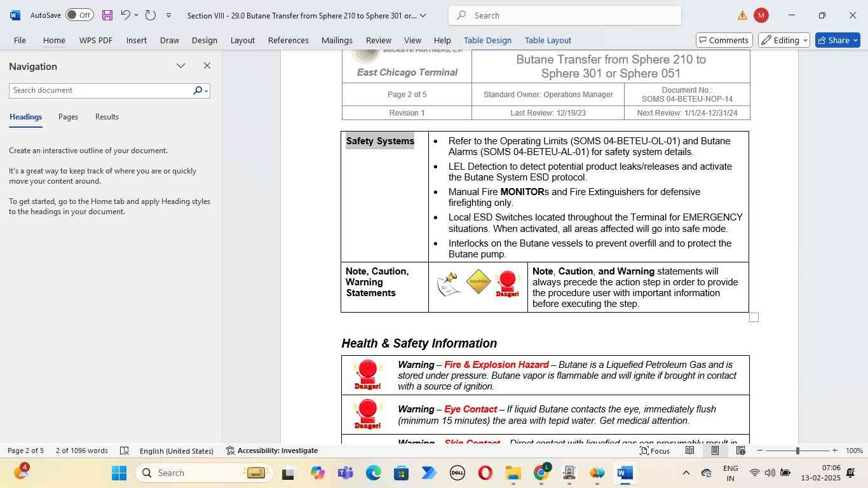Viewport: 868px width, 488px height.
Task: Open the Draw ribbon tab
Action: point(169,40)
